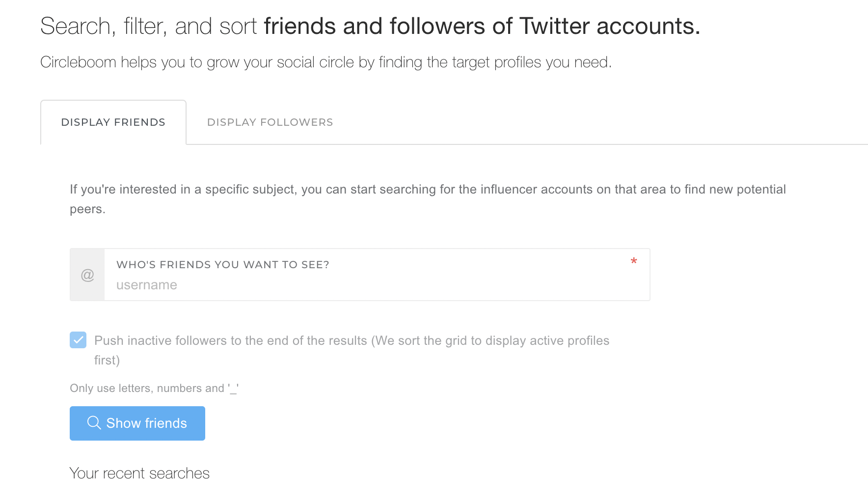Click the 'Only use letters, numbers' hint text
Screen dimensions: 868x502
154,389
